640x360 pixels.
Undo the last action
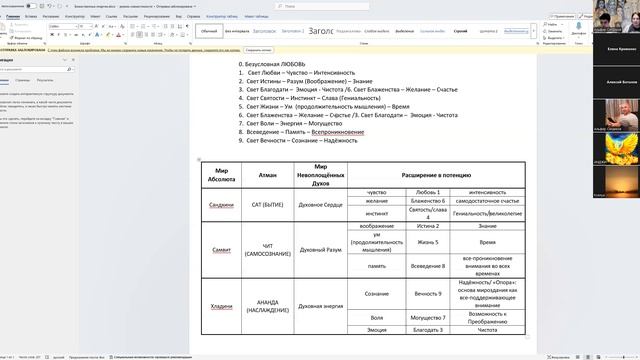[x=49, y=6]
